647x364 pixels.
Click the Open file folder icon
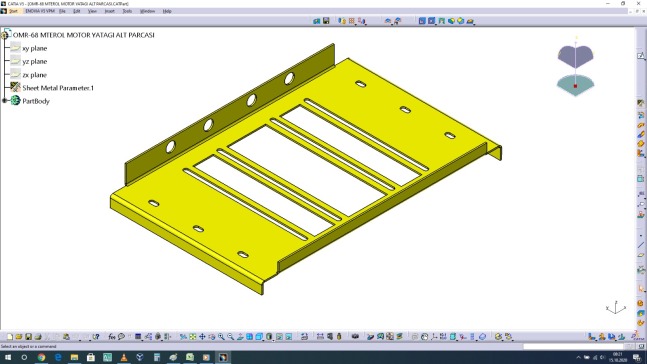click(19, 337)
